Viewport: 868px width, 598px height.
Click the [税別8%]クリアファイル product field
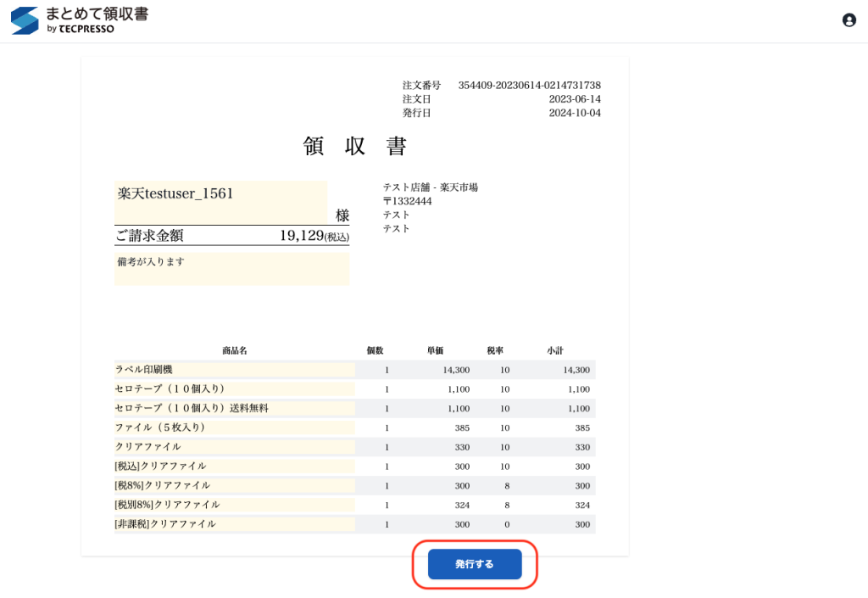(235, 505)
